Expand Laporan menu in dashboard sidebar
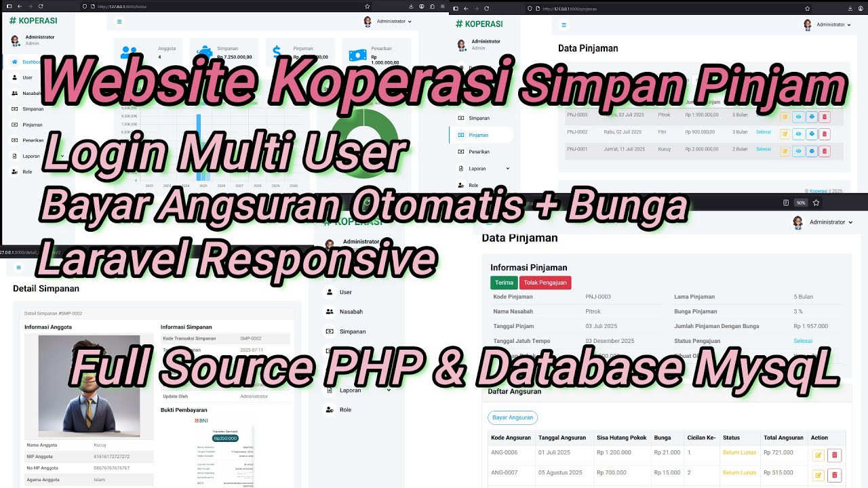The width and height of the screenshot is (868, 488). (x=38, y=156)
